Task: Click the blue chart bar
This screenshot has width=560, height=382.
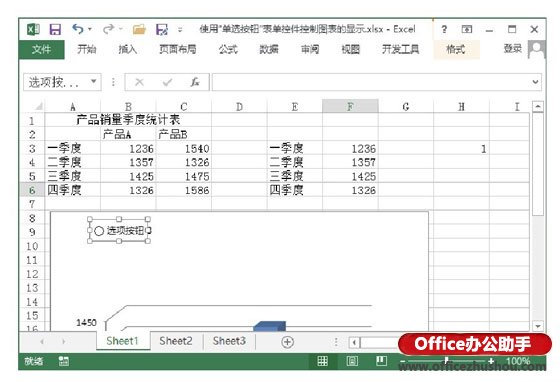Action: (x=270, y=326)
